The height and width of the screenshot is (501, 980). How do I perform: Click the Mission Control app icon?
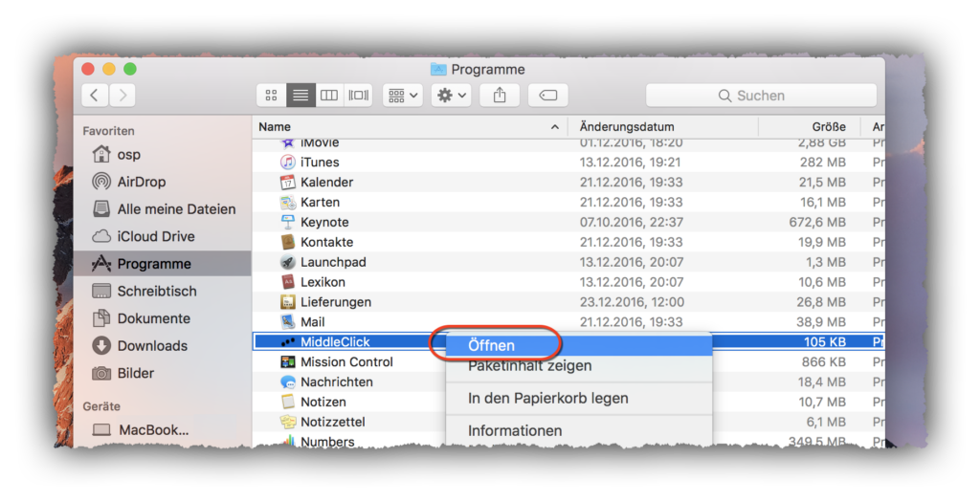(287, 362)
